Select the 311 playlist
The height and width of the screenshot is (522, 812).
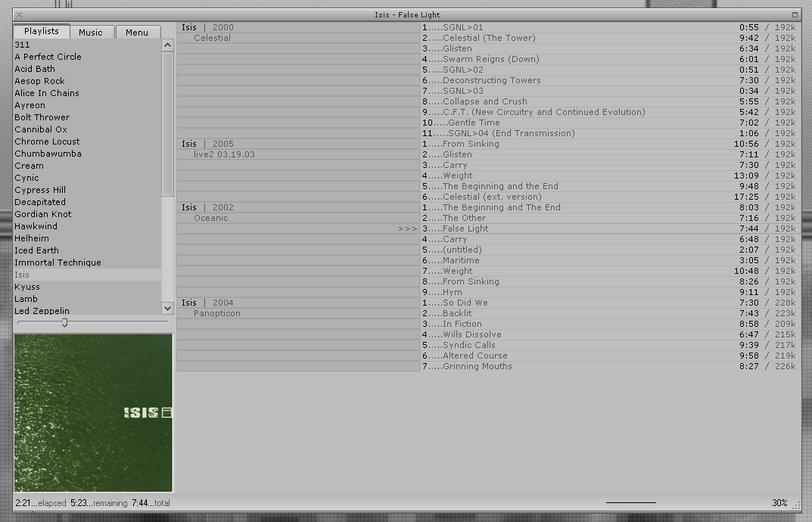click(88, 45)
